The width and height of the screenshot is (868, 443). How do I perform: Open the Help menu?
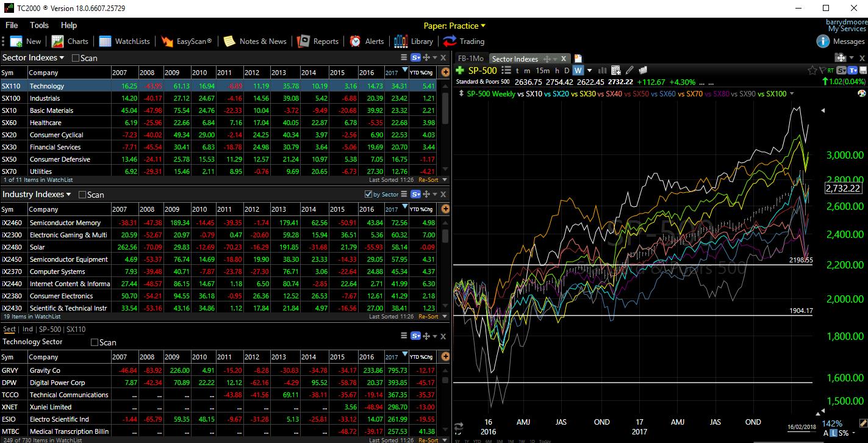[x=69, y=25]
